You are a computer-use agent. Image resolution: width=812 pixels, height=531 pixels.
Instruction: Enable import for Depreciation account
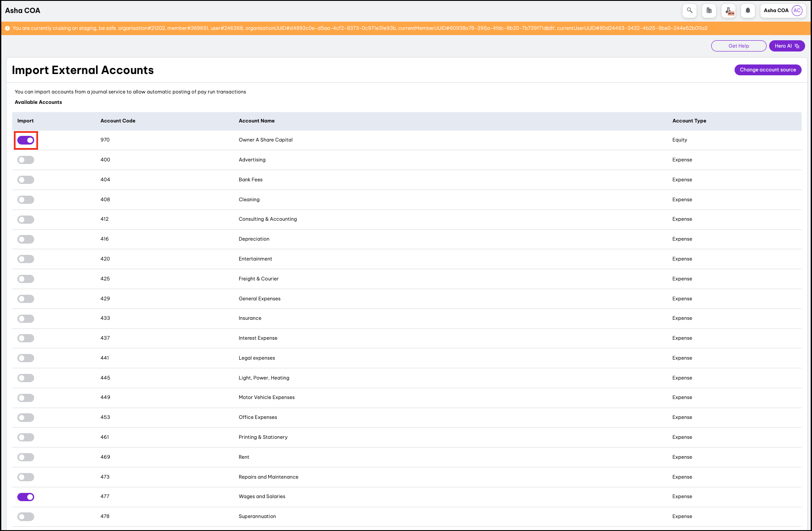(26, 239)
